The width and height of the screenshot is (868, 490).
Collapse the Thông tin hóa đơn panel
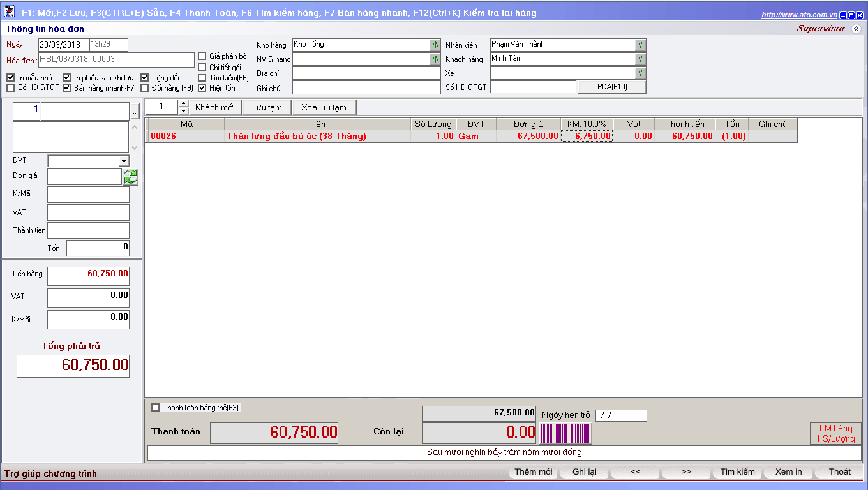[x=856, y=29]
